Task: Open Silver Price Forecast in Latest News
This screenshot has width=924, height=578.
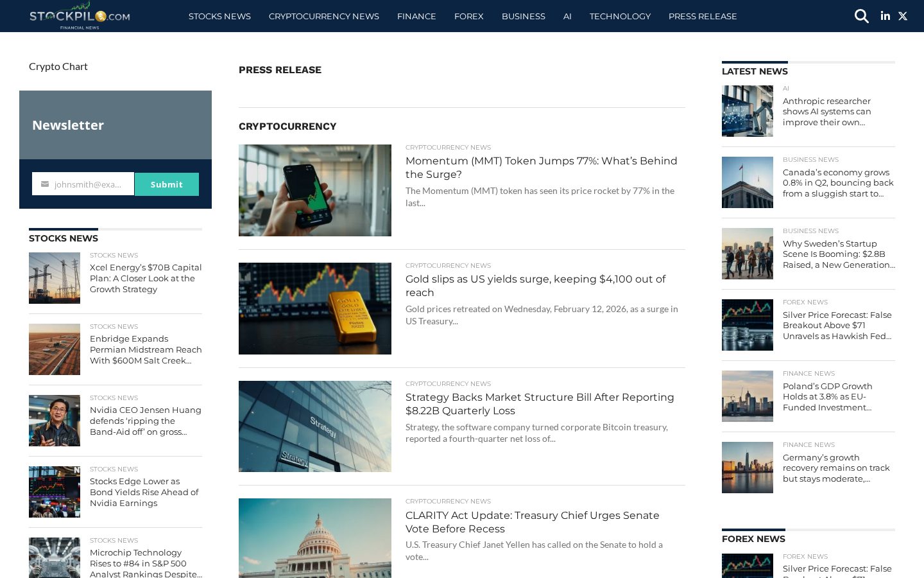Action: pos(837,326)
